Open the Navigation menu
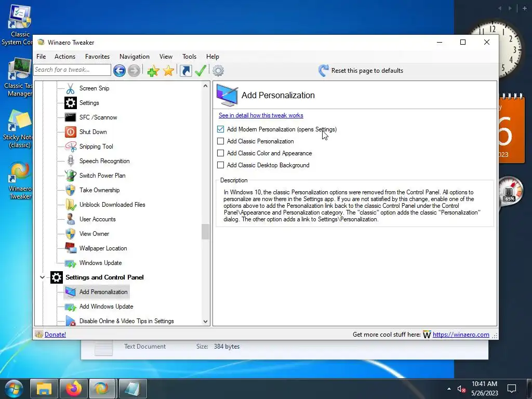Image resolution: width=532 pixels, height=399 pixels. click(x=135, y=57)
